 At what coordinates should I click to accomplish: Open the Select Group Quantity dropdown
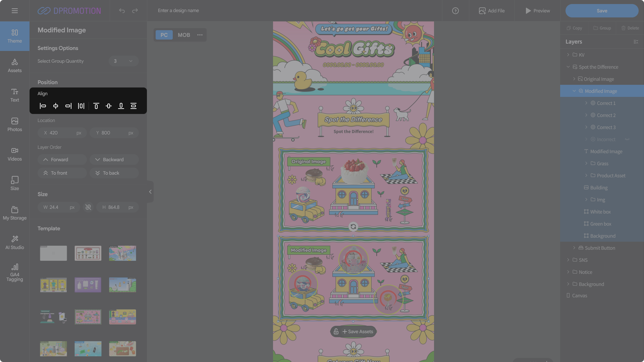tap(123, 61)
